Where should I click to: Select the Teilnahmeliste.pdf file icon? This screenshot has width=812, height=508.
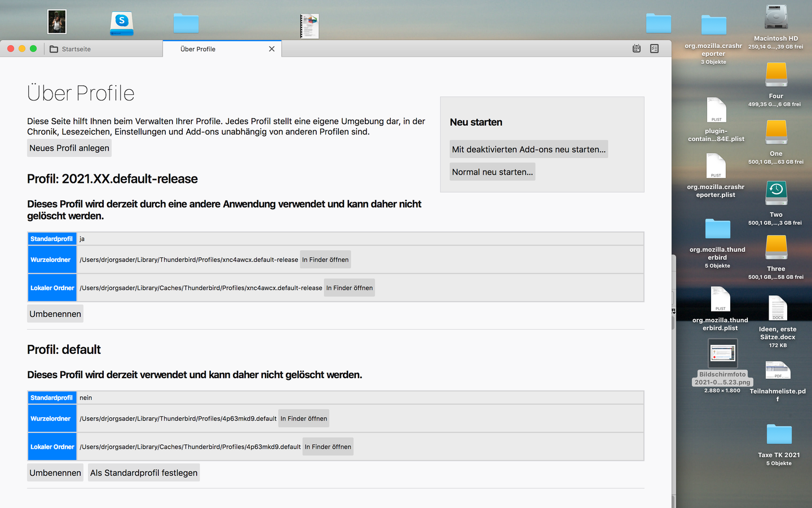tap(778, 370)
